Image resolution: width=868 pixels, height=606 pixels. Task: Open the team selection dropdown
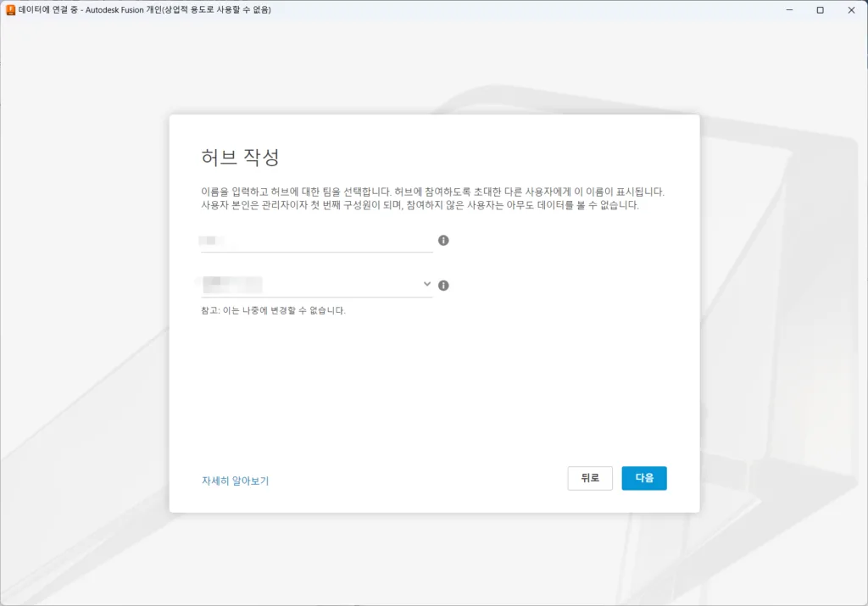point(317,285)
